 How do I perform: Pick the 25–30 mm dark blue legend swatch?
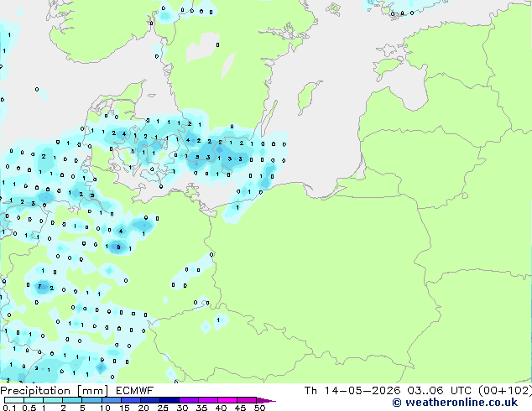(170, 400)
